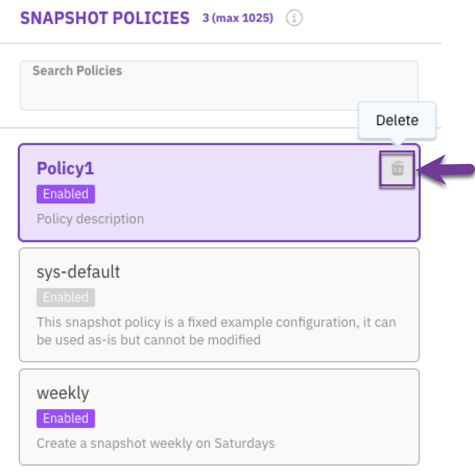Click the trash icon on Policy1
The image size is (475, 476).
(397, 169)
